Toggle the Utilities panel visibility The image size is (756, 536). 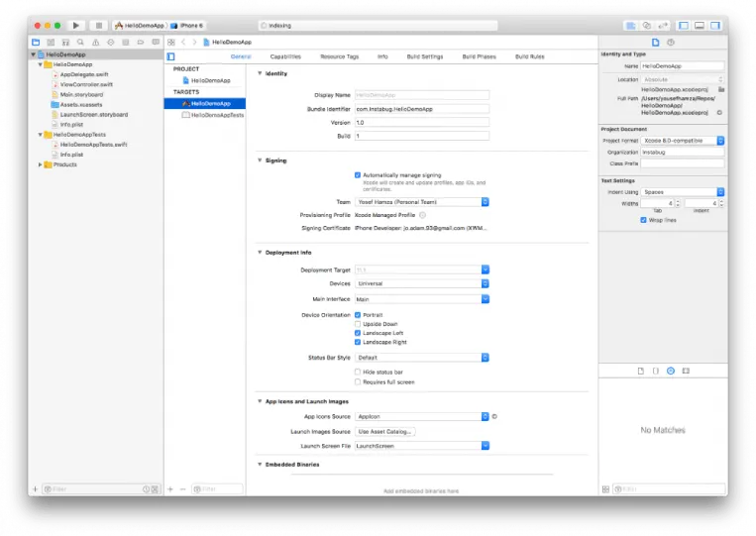[715, 26]
